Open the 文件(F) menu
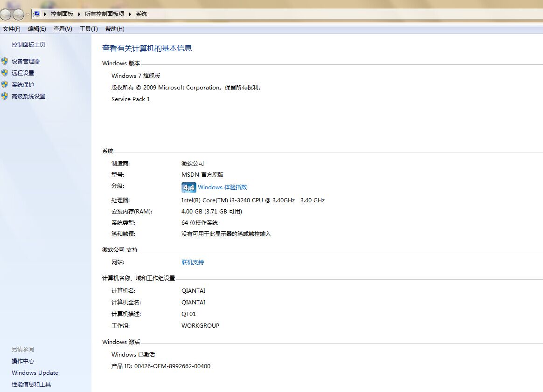543x392 pixels. (11, 29)
